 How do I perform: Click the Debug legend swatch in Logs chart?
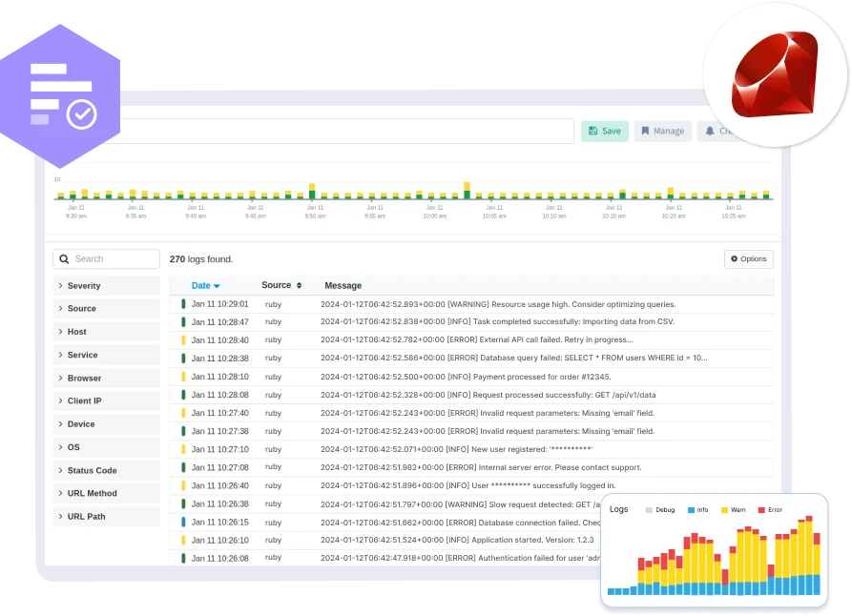[x=649, y=510]
